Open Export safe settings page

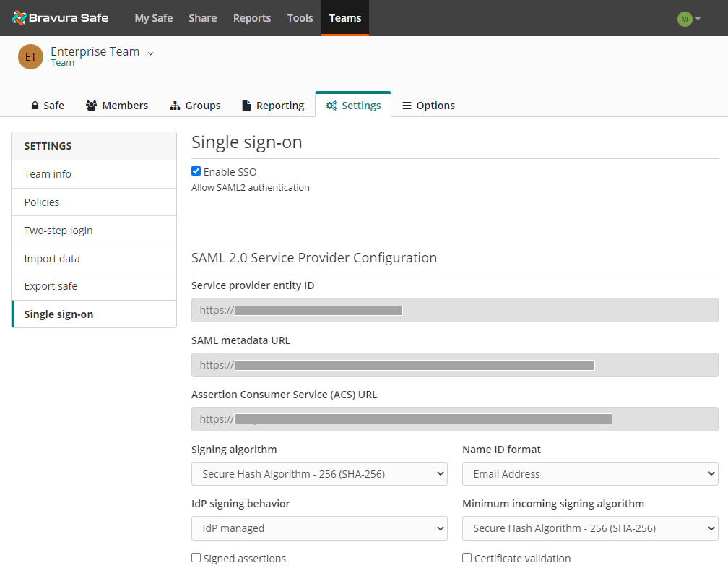point(94,286)
